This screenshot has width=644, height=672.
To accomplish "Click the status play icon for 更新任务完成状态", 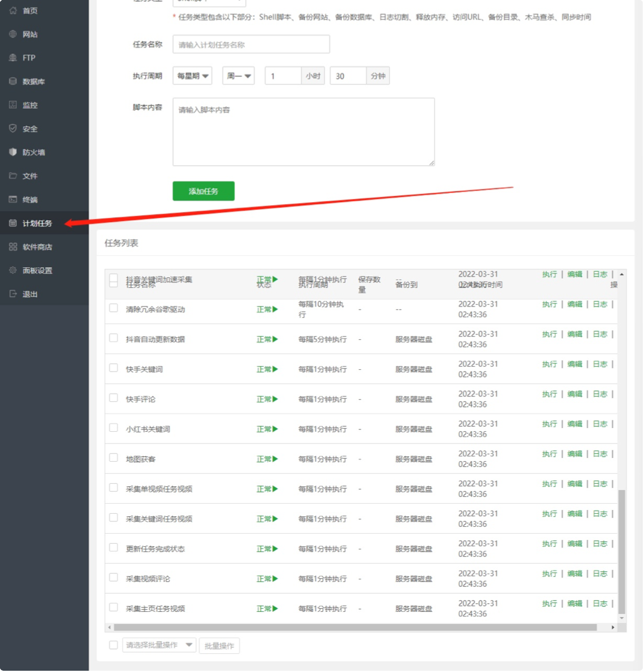I will (x=275, y=549).
